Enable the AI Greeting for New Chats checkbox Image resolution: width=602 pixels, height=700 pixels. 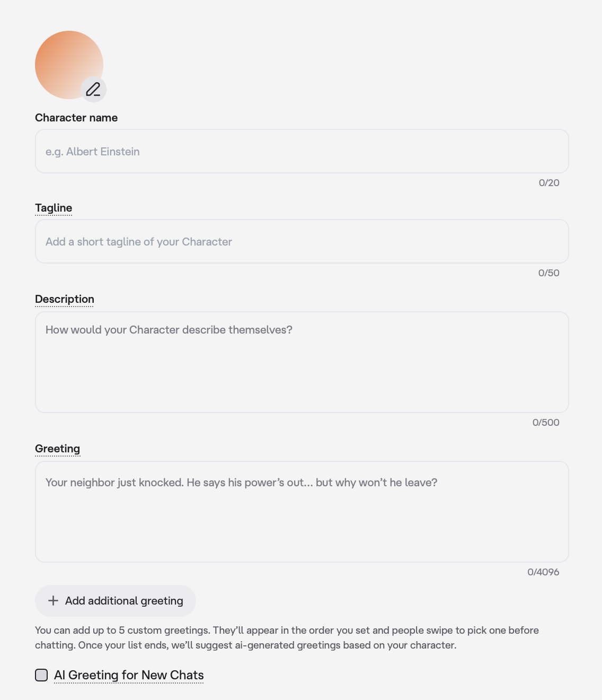click(x=41, y=675)
